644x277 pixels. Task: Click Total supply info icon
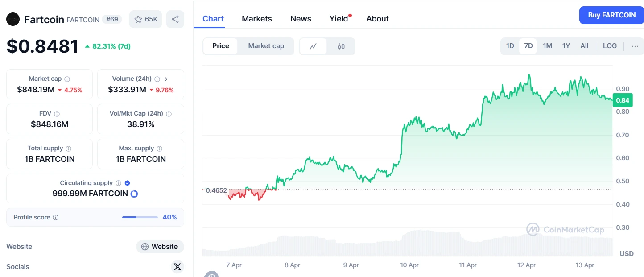(x=69, y=149)
